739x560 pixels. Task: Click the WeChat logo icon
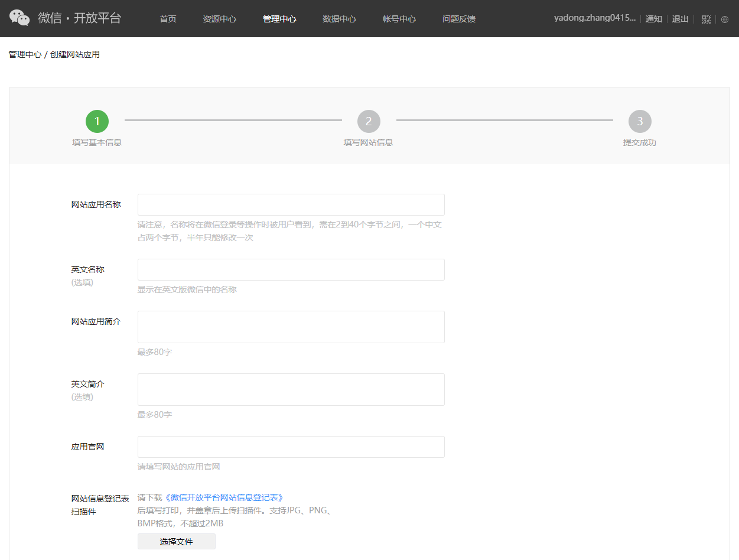tap(19, 18)
